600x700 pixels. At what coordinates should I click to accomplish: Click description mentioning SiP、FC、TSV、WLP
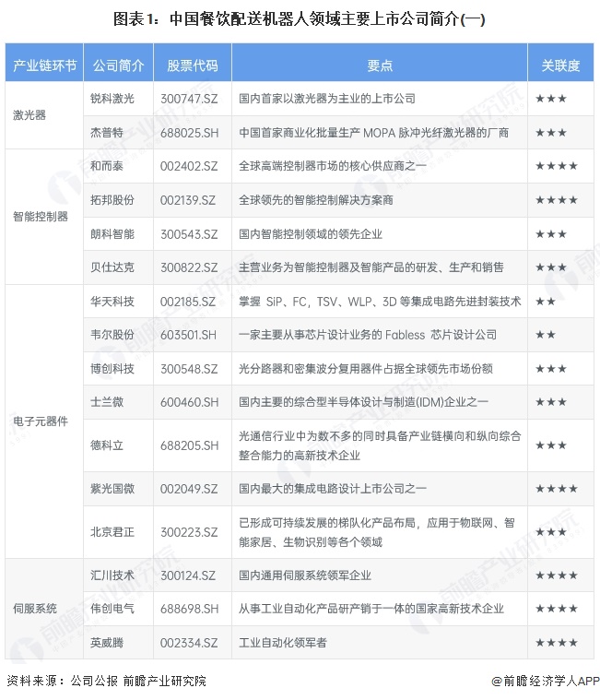(380, 302)
